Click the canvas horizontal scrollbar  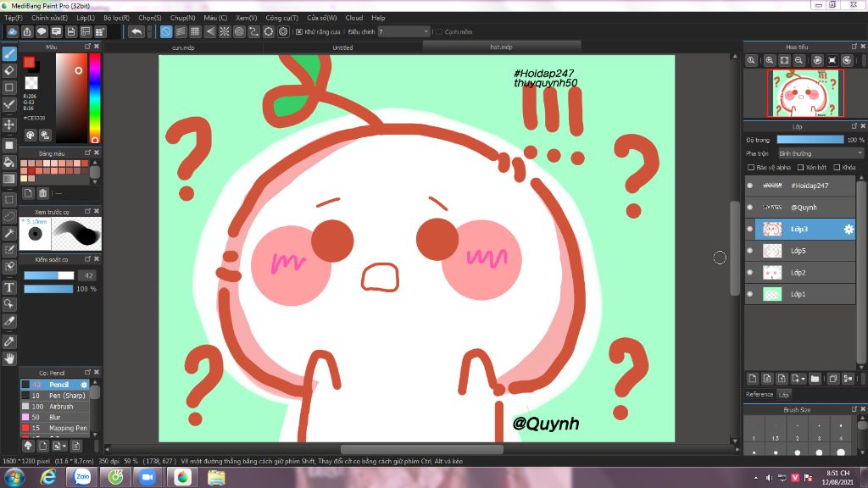coord(421,449)
